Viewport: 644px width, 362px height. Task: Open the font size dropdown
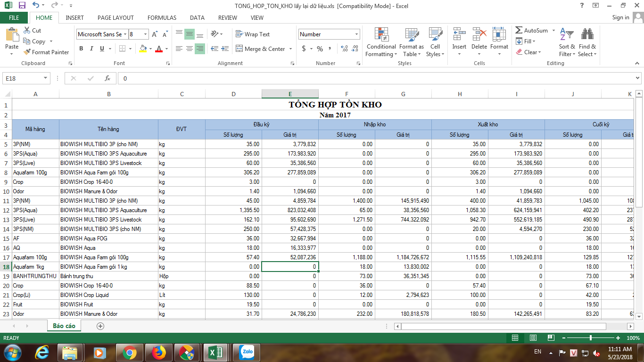[x=146, y=34]
